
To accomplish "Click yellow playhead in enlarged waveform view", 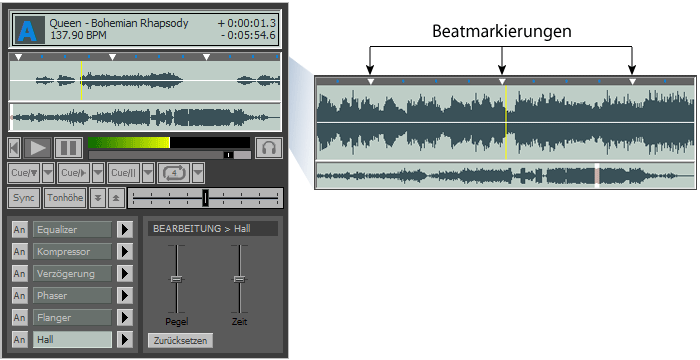I will [506, 122].
